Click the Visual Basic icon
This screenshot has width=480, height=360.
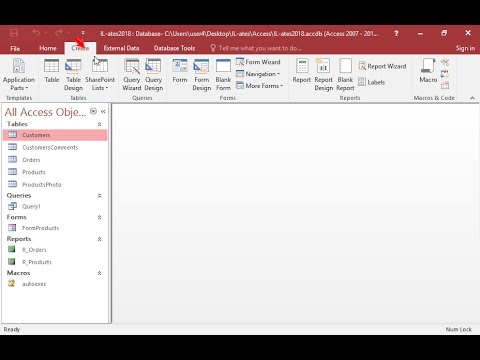click(x=445, y=86)
